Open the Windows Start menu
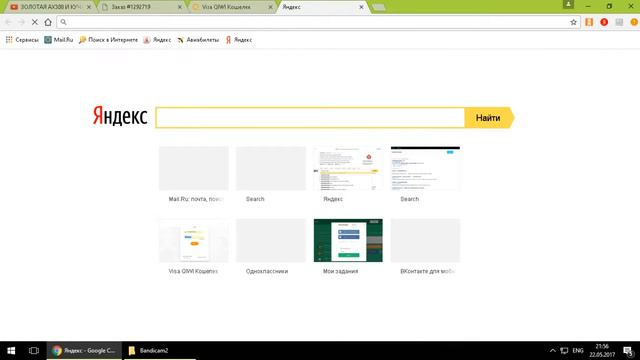The width and height of the screenshot is (640, 360). [11, 351]
